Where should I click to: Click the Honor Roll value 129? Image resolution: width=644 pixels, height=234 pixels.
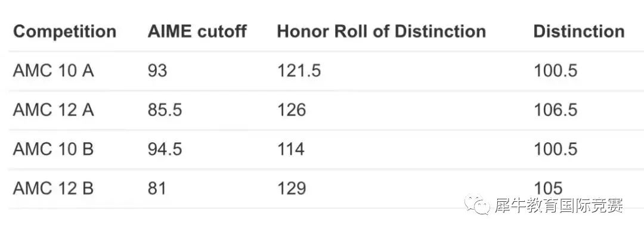pyautogui.click(x=292, y=188)
